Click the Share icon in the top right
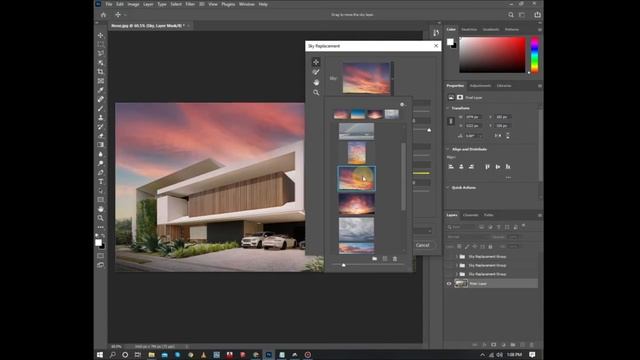 tap(537, 15)
